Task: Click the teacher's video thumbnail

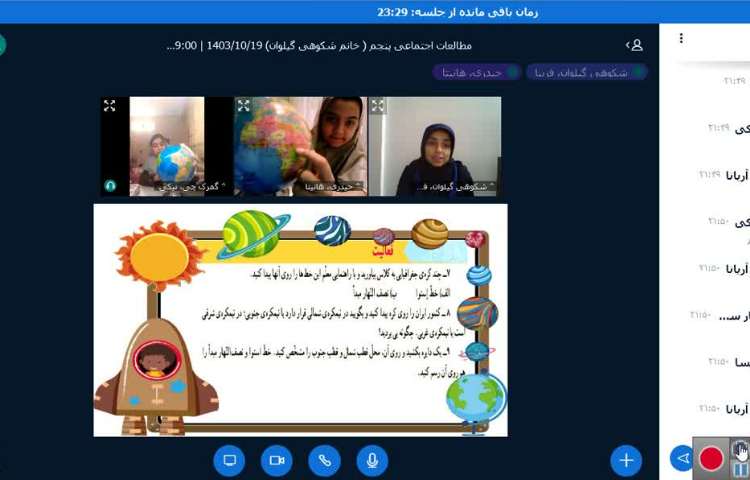Action: point(435,146)
